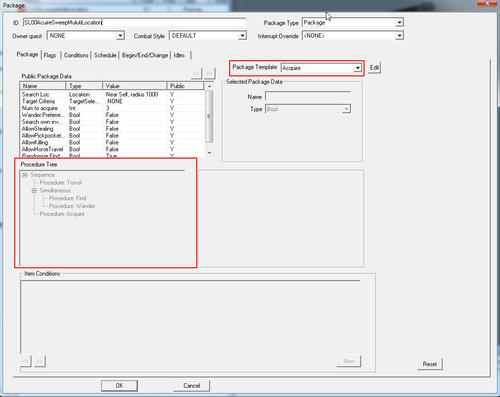
Task: Switch to the Flags tab
Action: pos(50,55)
